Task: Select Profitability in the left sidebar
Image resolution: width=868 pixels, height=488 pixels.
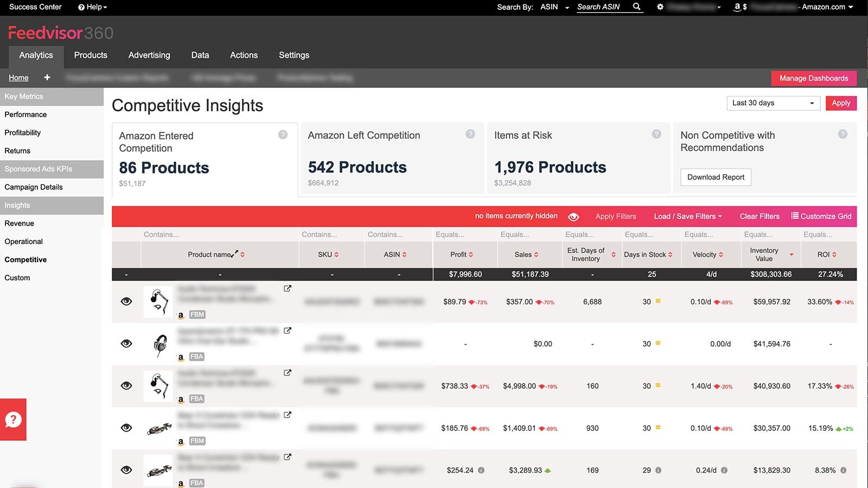Action: tap(23, 132)
